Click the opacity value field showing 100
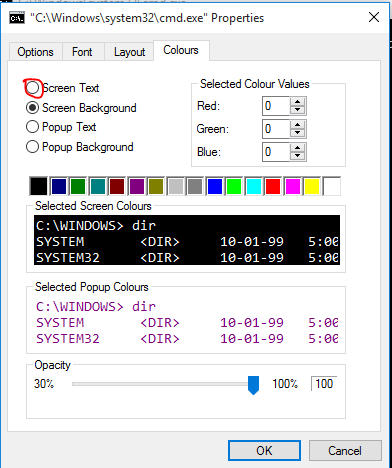This screenshot has height=468, width=392. (324, 384)
